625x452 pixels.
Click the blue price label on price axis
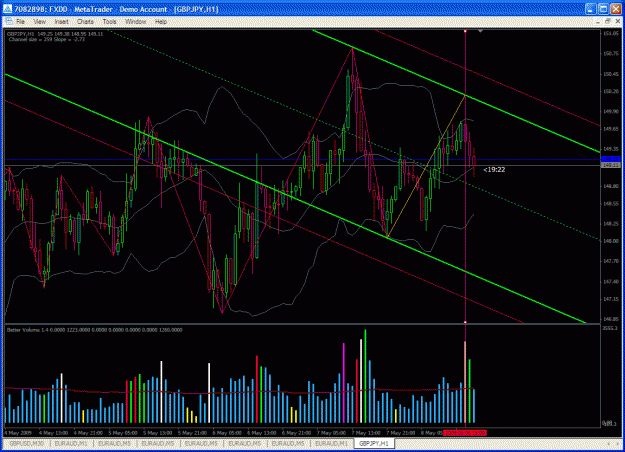click(611, 159)
